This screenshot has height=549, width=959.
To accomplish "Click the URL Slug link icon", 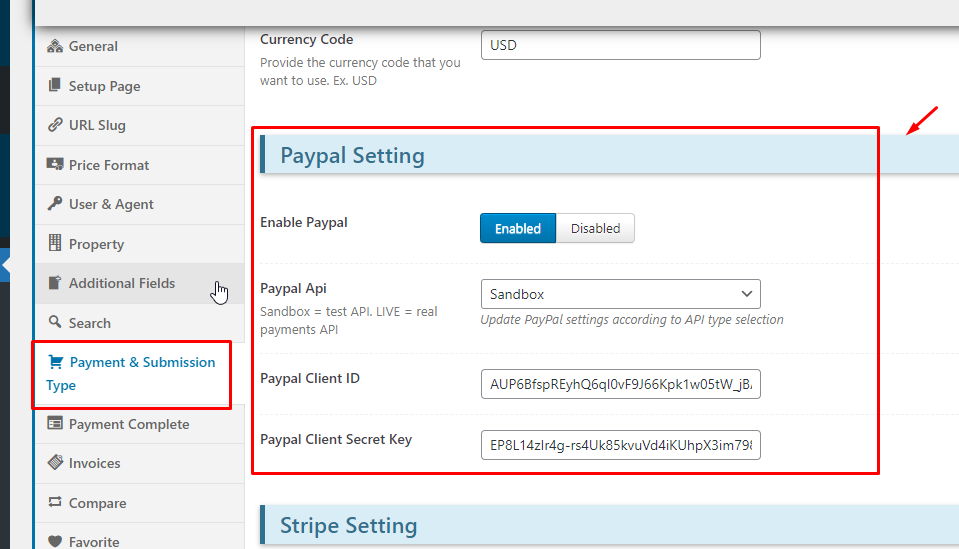I will click(55, 125).
